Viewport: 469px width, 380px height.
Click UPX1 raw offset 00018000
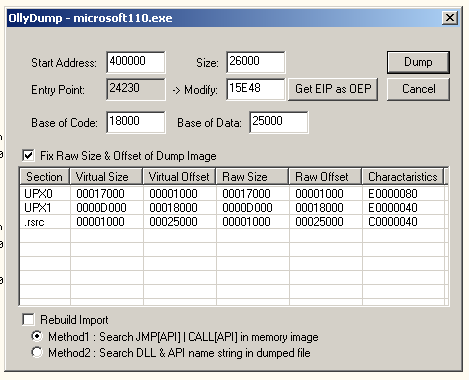coord(319,208)
